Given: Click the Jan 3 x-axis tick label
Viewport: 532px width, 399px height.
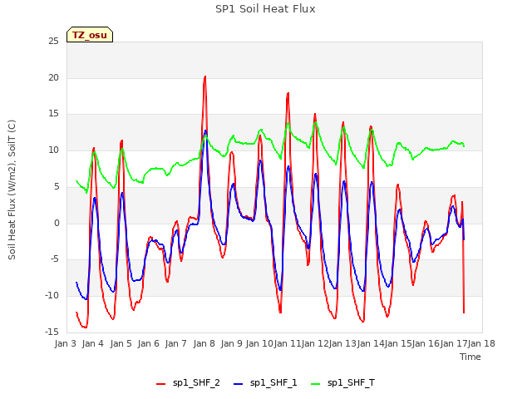Looking at the screenshot, I should coord(66,343).
